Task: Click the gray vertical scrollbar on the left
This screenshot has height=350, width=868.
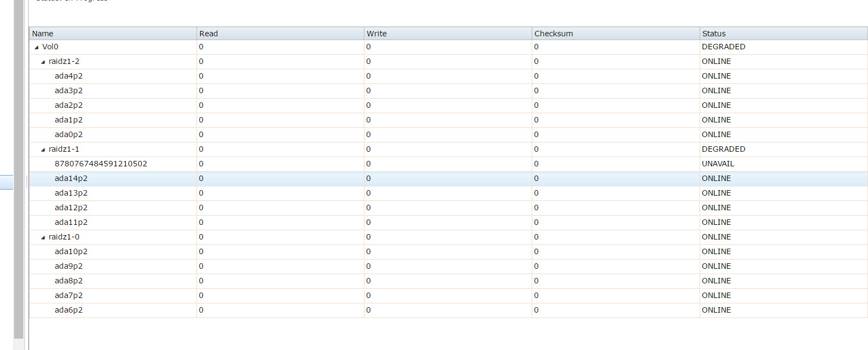Action: [19, 163]
